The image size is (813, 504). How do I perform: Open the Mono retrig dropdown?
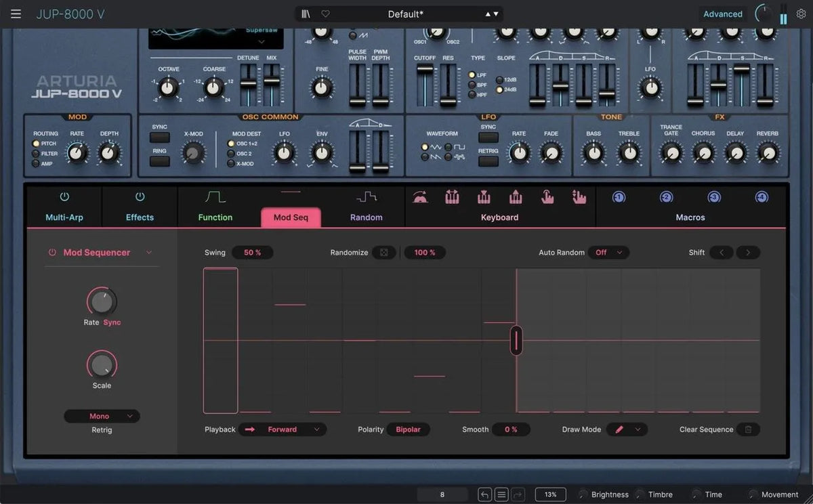point(102,415)
